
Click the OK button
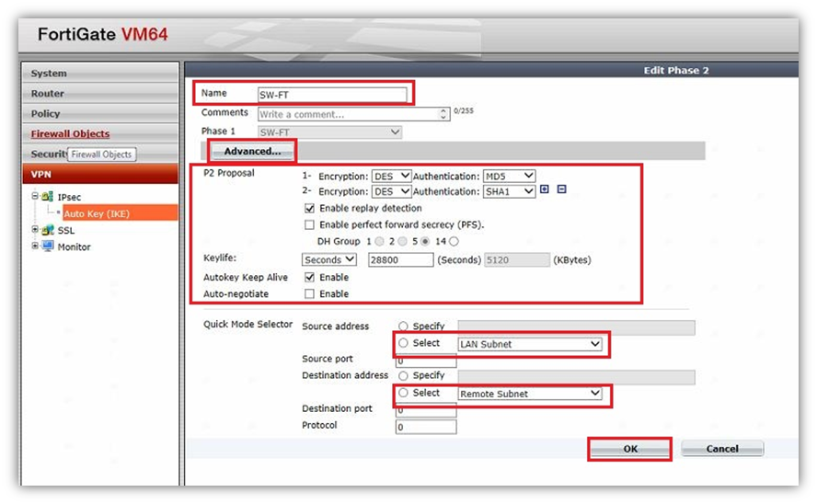(x=630, y=449)
